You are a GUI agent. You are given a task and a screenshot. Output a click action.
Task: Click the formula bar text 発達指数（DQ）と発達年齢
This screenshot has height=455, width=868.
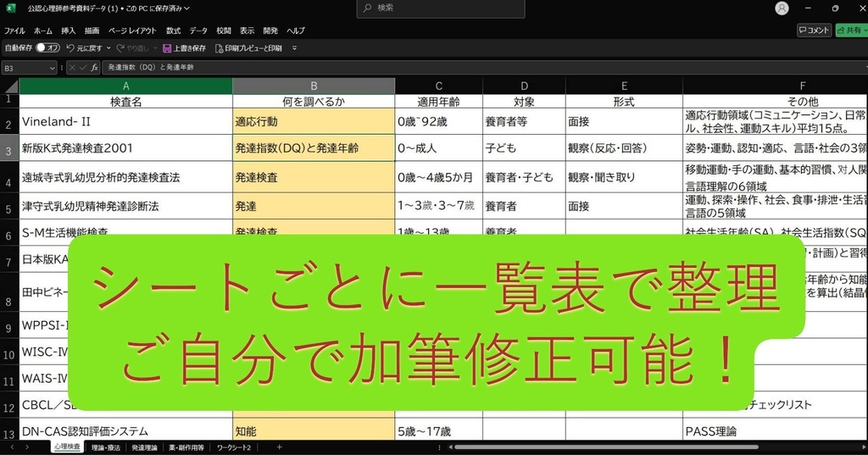pos(151,68)
